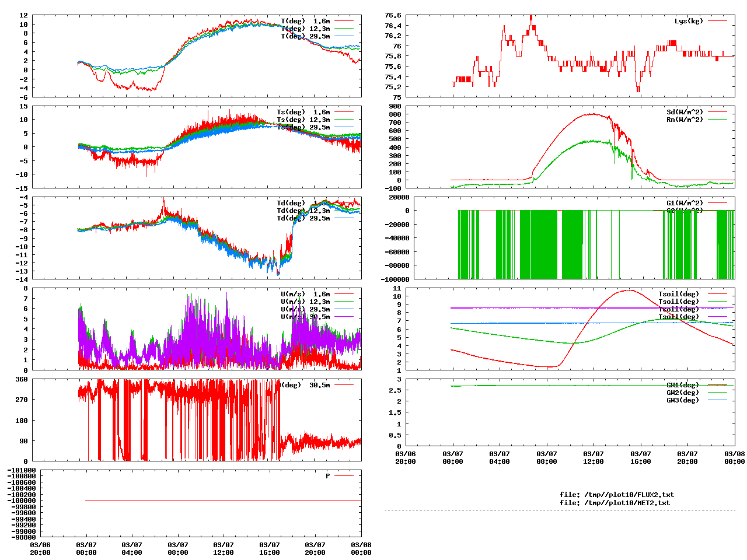Click the "Rn(W/m^2)" legend label

[x=685, y=120]
